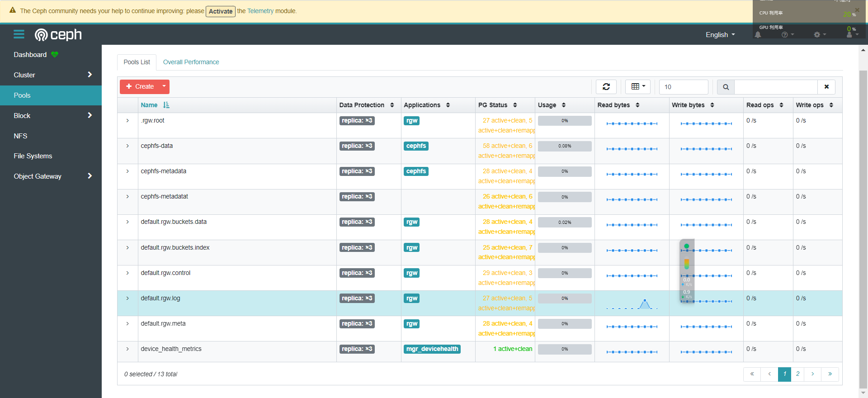Image resolution: width=868 pixels, height=398 pixels.
Task: Open the table columns toggle menu
Action: [638, 87]
